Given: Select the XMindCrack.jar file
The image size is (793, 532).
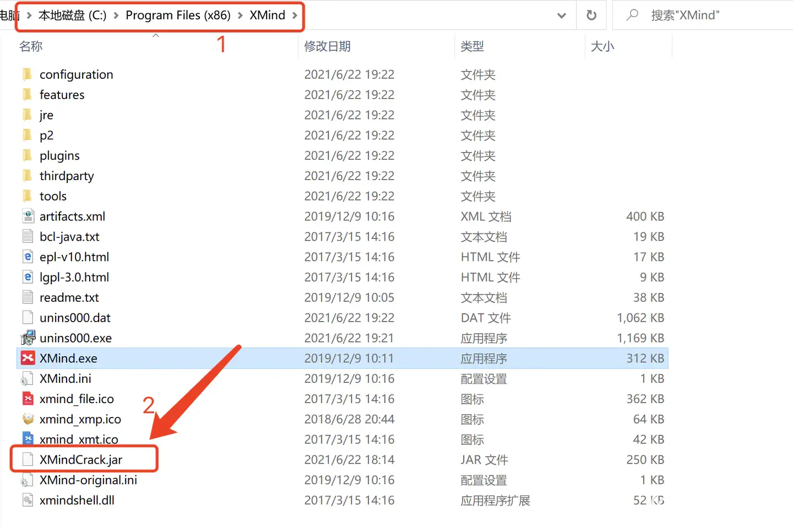Looking at the screenshot, I should coord(81,460).
